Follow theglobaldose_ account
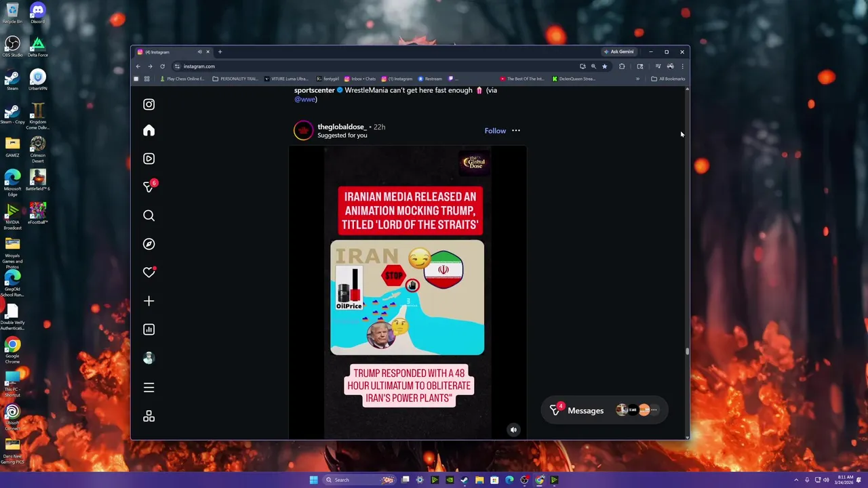This screenshot has height=488, width=868. 495,131
